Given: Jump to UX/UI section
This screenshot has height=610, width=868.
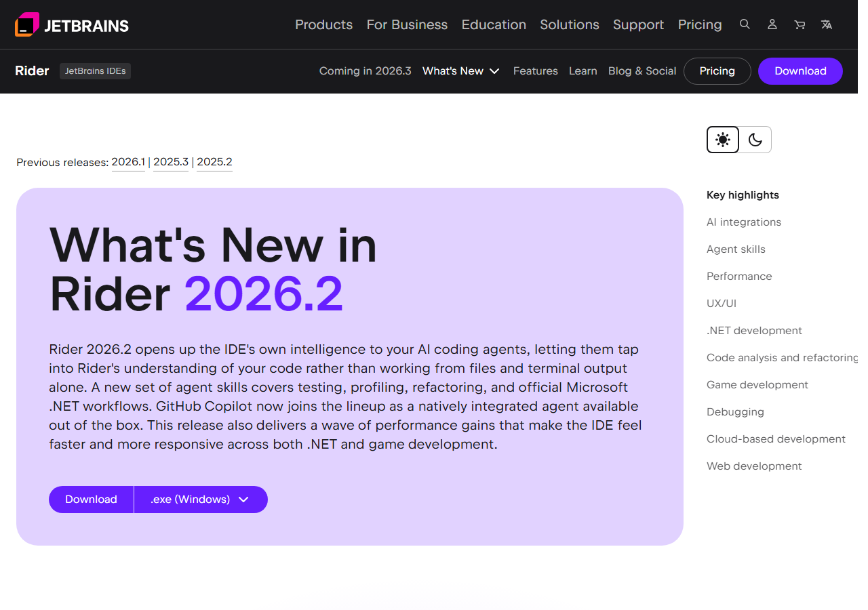Looking at the screenshot, I should tap(722, 304).
